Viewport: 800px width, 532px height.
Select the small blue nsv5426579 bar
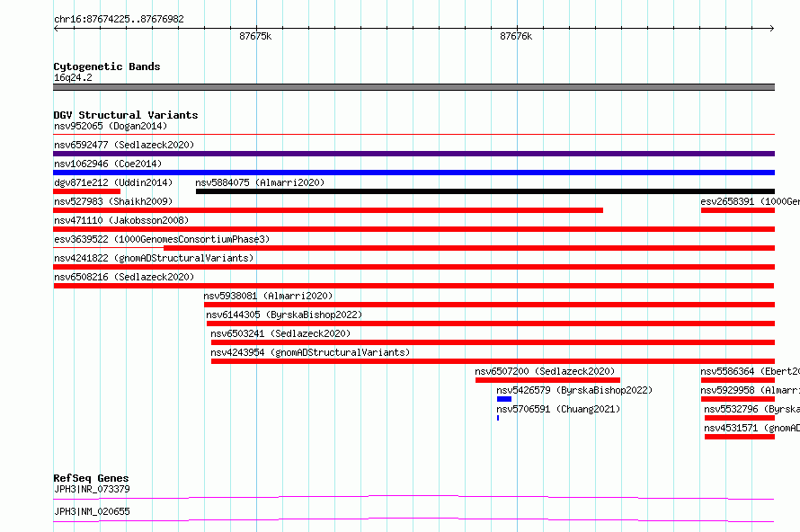(x=504, y=399)
